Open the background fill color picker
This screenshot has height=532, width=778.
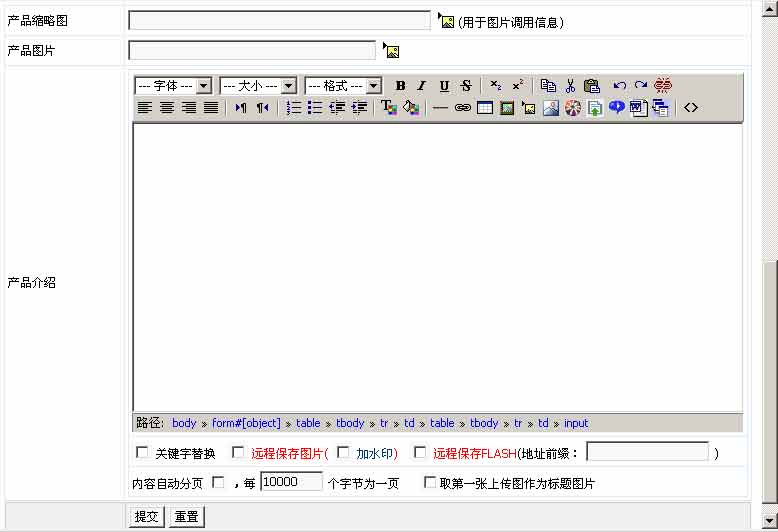click(411, 107)
